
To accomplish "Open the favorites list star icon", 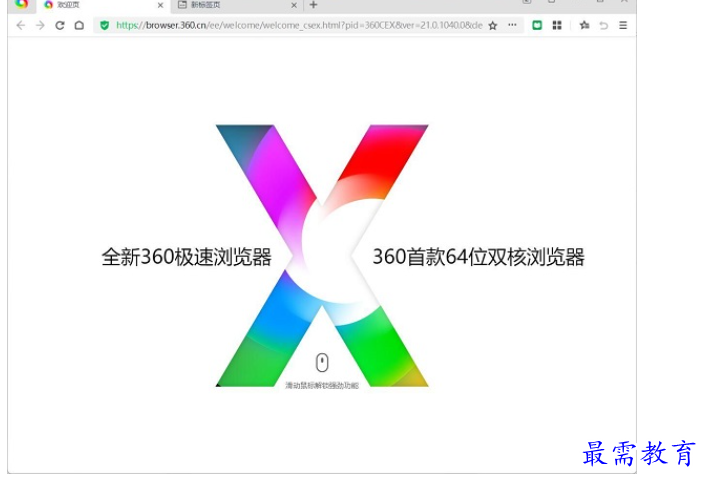I will [x=584, y=25].
